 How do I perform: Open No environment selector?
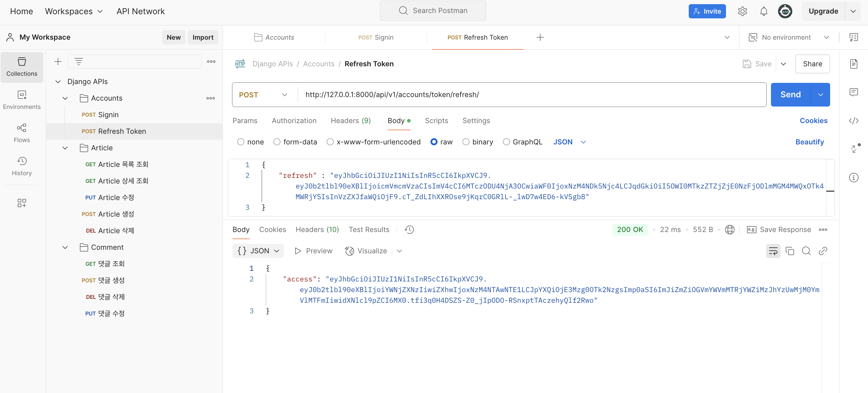[789, 37]
